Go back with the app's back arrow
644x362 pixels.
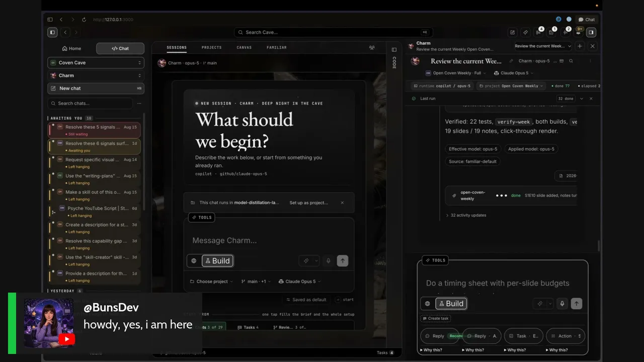tap(65, 32)
